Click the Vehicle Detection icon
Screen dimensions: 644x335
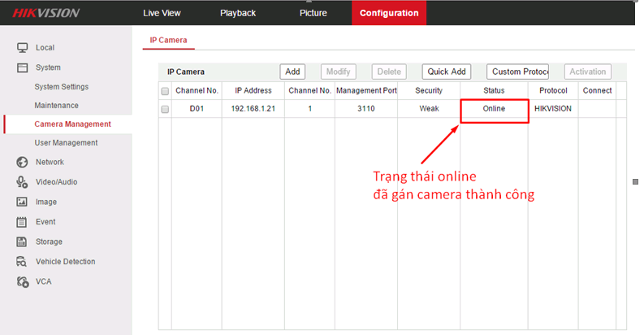coord(23,262)
